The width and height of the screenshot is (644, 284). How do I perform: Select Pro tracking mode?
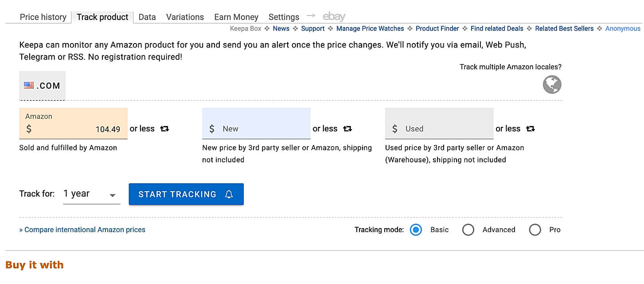tap(535, 230)
